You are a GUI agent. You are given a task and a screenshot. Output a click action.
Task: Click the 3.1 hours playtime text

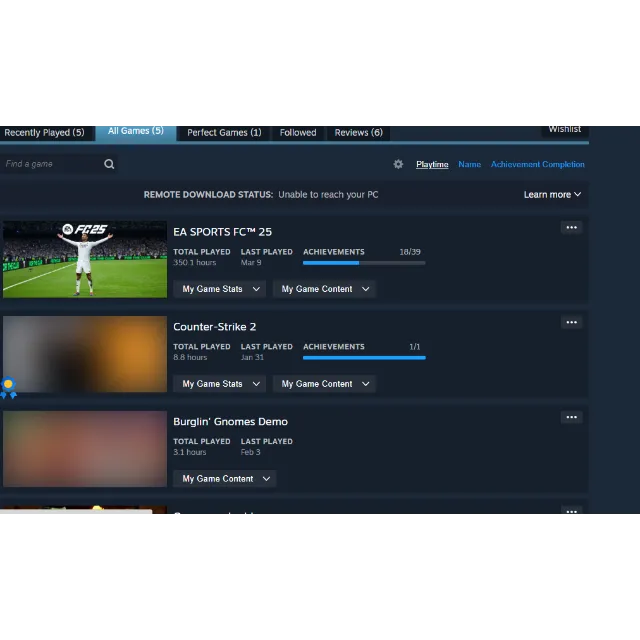pyautogui.click(x=190, y=452)
